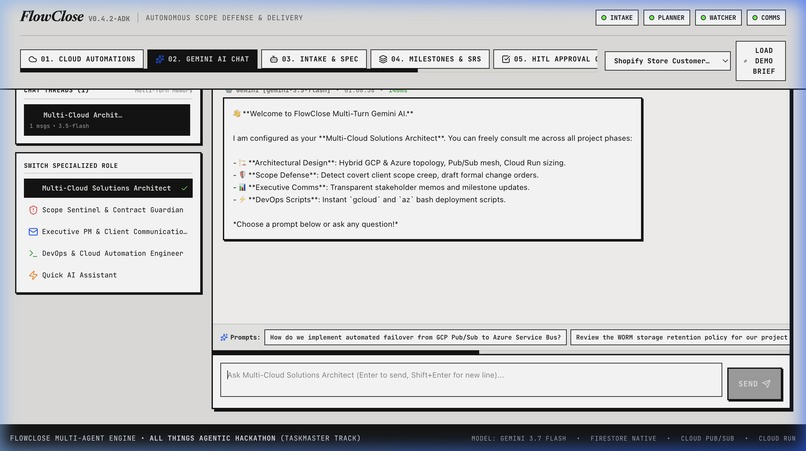Click the 'DevOps Scripts' bullet line
The width and height of the screenshot is (806, 451).
point(369,200)
